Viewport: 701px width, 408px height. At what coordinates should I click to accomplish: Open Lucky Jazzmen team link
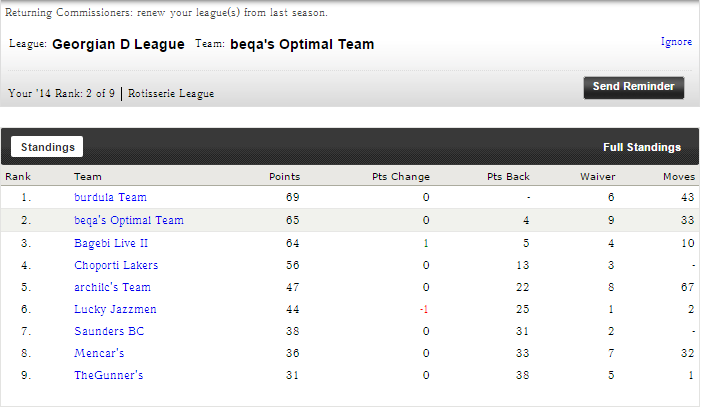(115, 309)
